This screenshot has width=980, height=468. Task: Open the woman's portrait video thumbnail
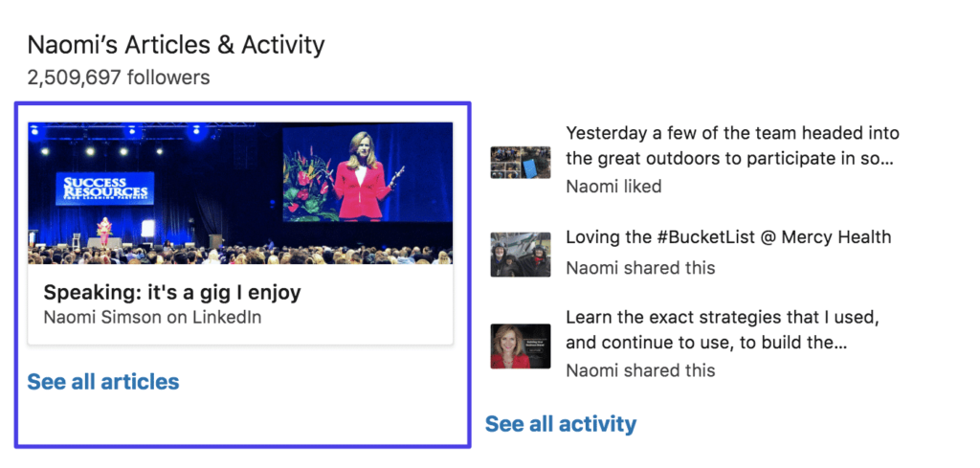[520, 345]
